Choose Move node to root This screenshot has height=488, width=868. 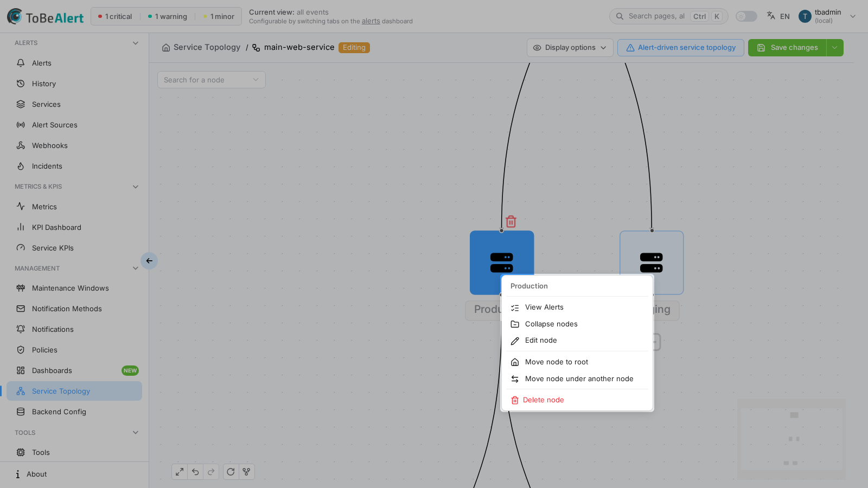(x=577, y=362)
